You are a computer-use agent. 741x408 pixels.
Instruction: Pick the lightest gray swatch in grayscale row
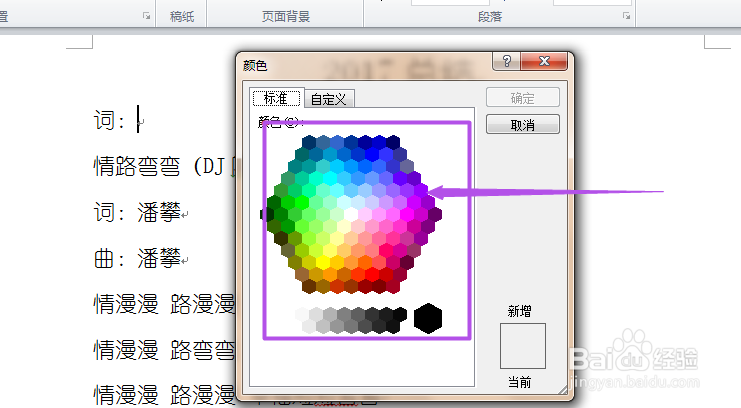click(x=302, y=314)
